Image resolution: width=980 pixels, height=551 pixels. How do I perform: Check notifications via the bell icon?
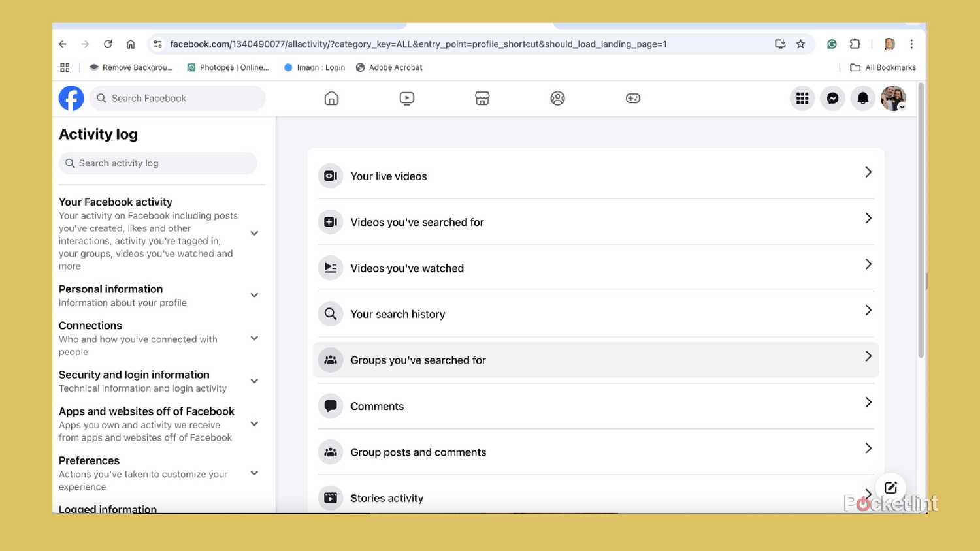click(x=862, y=98)
